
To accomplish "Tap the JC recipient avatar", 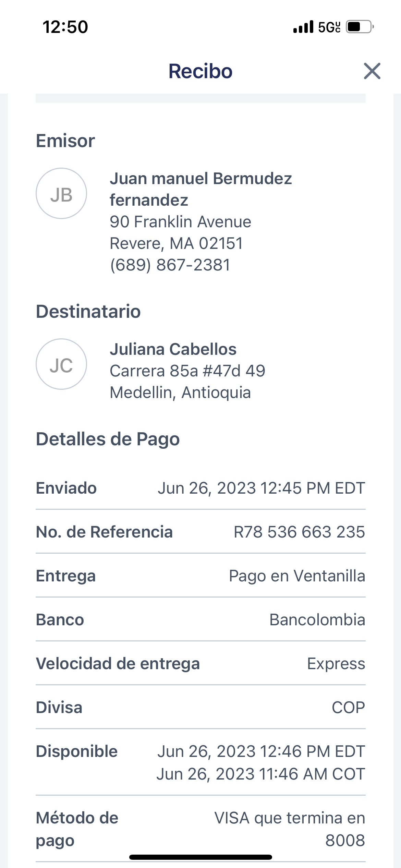I will [61, 364].
